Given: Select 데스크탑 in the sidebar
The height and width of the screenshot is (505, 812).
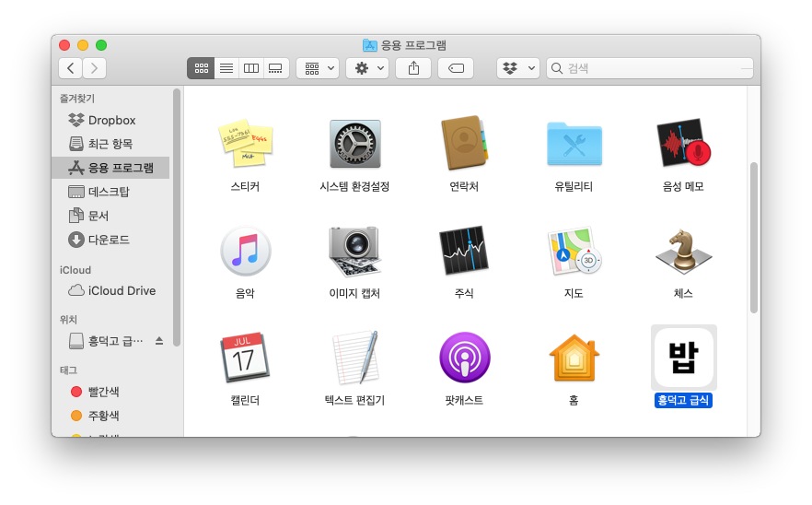Looking at the screenshot, I should click(110, 192).
